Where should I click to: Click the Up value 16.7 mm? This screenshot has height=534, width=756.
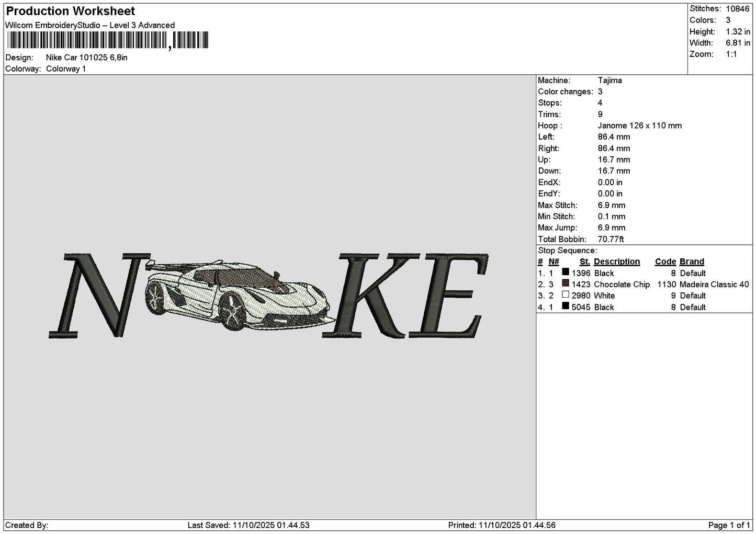coord(614,160)
